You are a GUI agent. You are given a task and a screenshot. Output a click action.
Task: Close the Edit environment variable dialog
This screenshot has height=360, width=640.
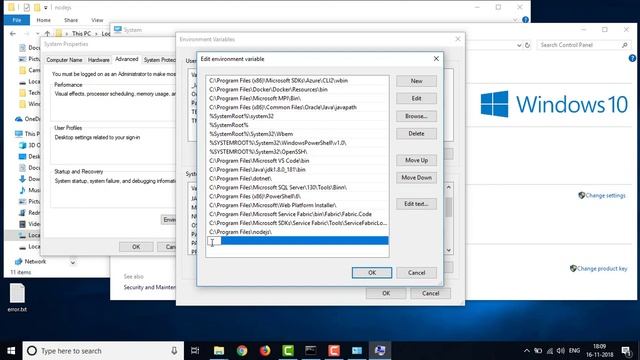(x=436, y=59)
